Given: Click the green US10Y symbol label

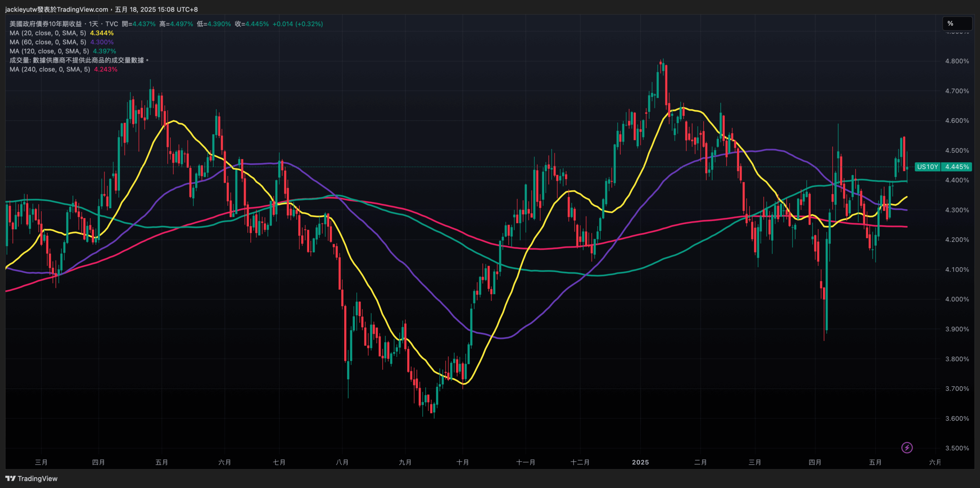Looking at the screenshot, I should (x=927, y=167).
